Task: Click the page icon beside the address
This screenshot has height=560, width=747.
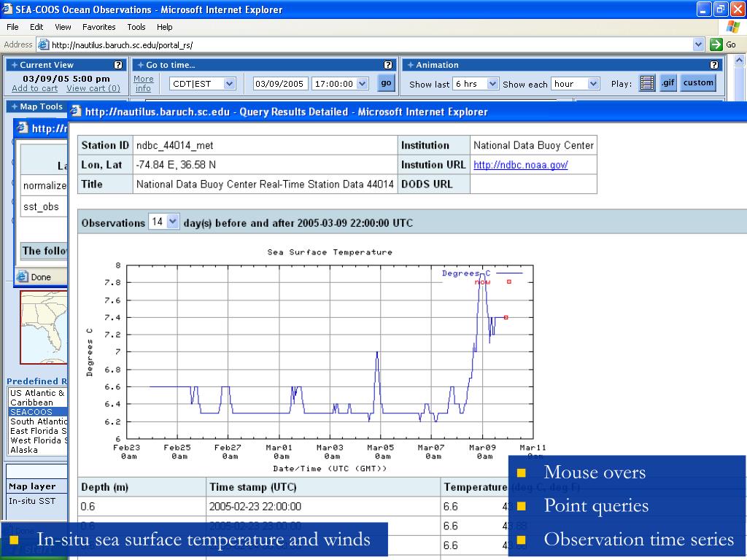Action: tap(43, 44)
